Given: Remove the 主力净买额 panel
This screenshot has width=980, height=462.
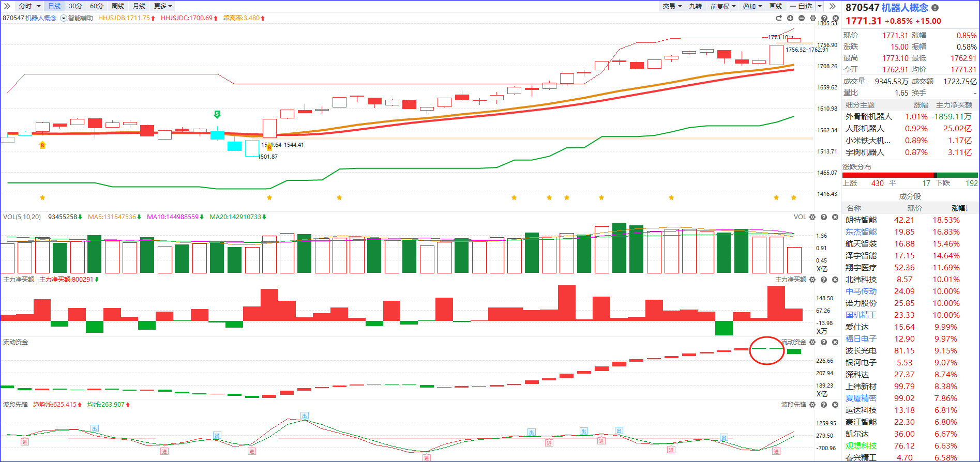Looking at the screenshot, I should 835,280.
